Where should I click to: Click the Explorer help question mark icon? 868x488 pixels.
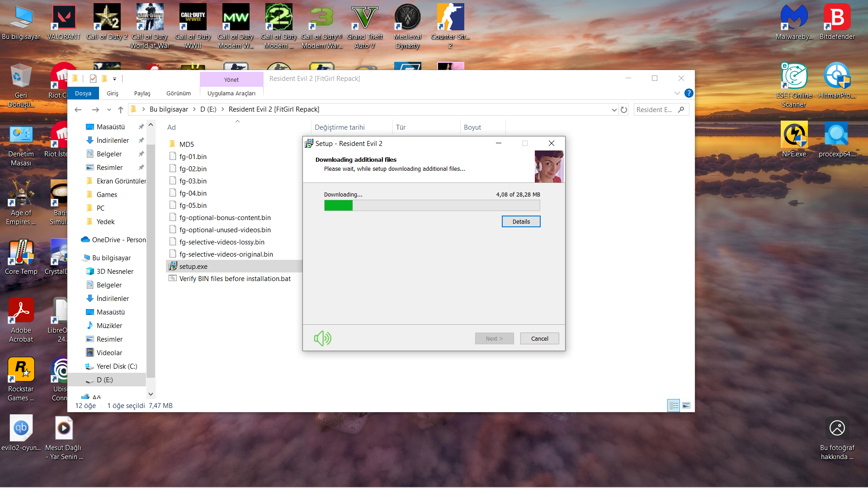(689, 93)
